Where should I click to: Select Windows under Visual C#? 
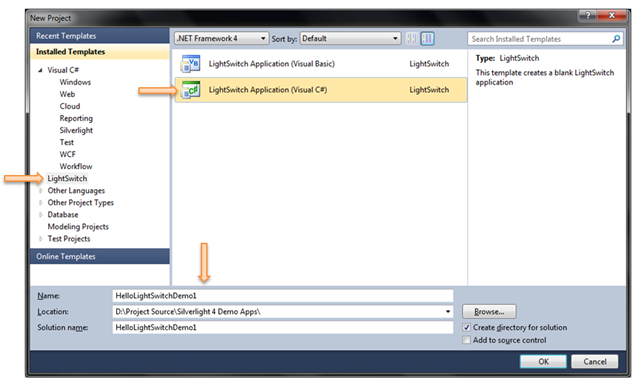75,82
